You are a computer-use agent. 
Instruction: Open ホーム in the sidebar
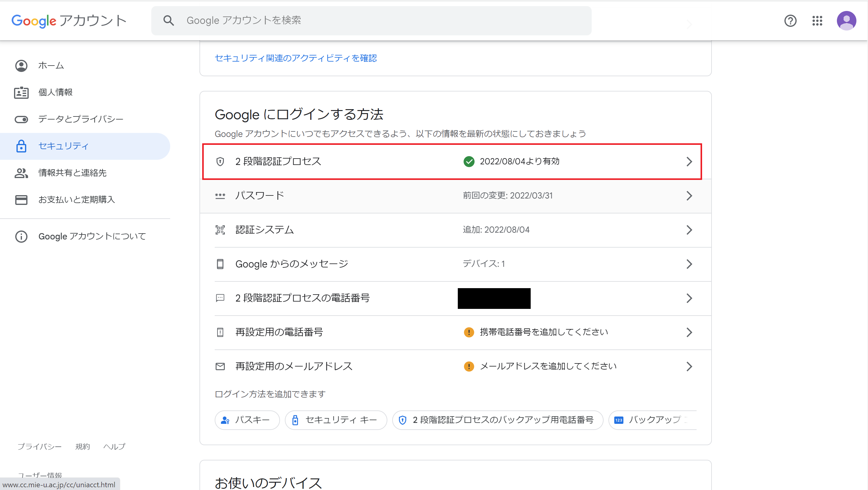point(85,66)
